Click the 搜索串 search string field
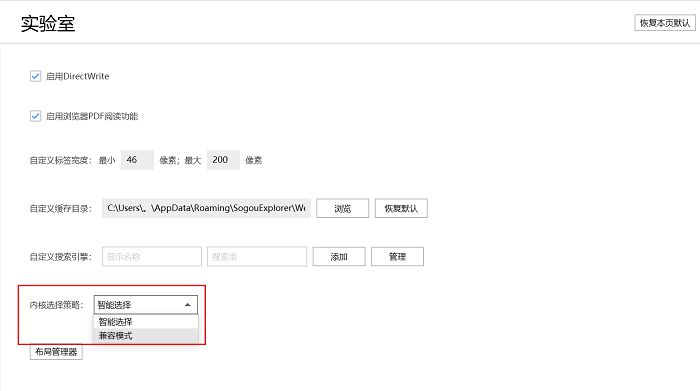 [x=257, y=257]
